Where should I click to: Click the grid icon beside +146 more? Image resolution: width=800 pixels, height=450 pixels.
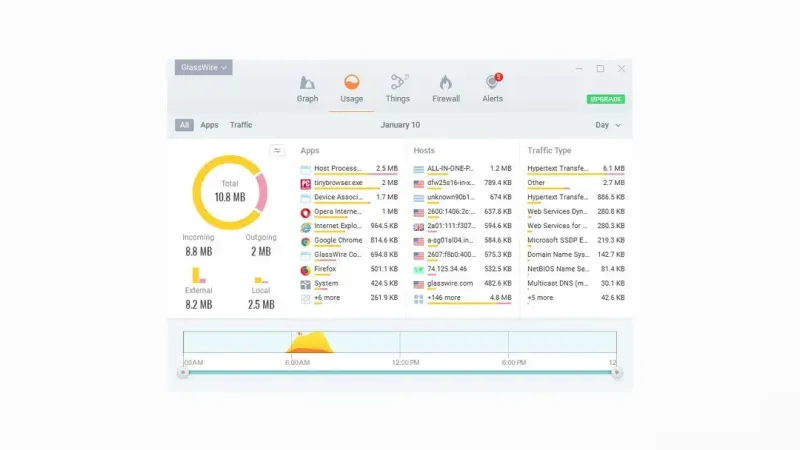(x=419, y=299)
